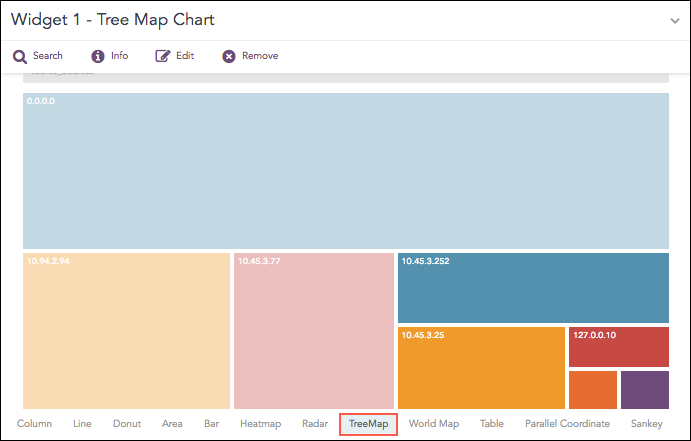
Task: Select the 10.94.2.94 treemap tile
Action: 127,330
